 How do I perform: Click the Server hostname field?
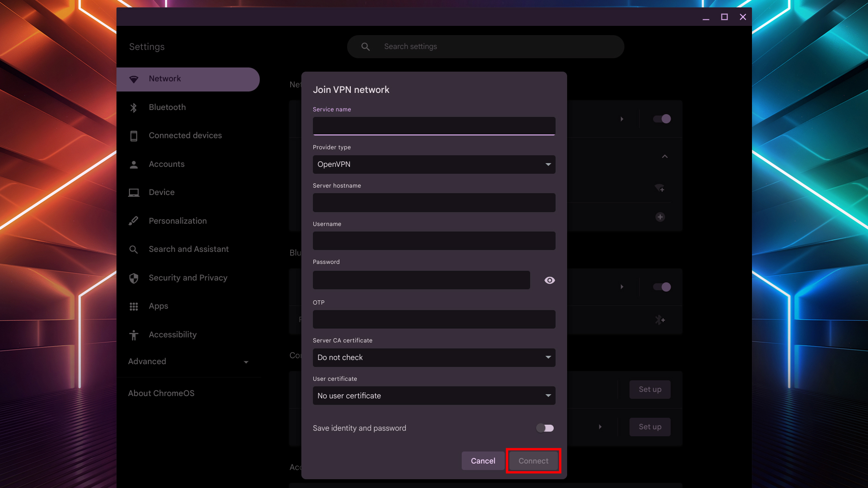[x=434, y=203]
